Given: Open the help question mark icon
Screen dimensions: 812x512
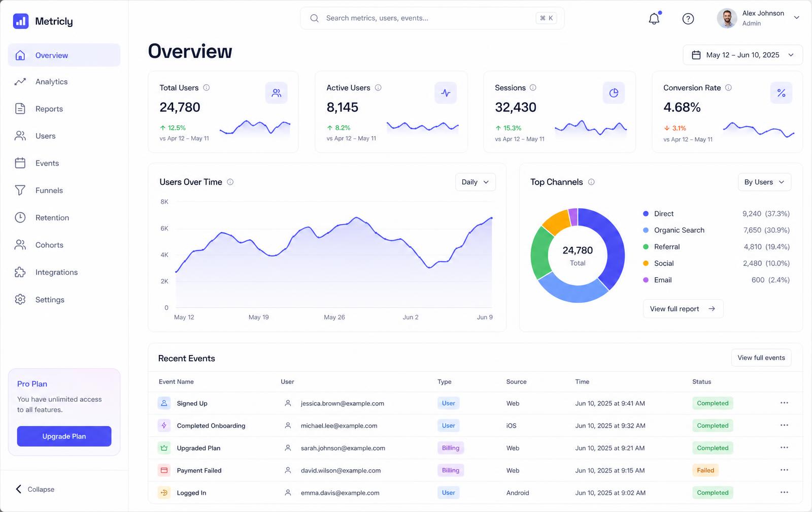Looking at the screenshot, I should (688, 19).
